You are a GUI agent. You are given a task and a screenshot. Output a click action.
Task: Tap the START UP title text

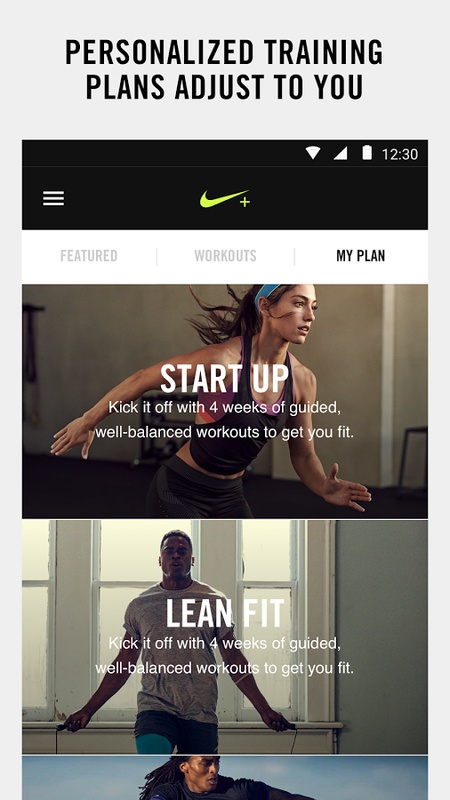tap(224, 379)
